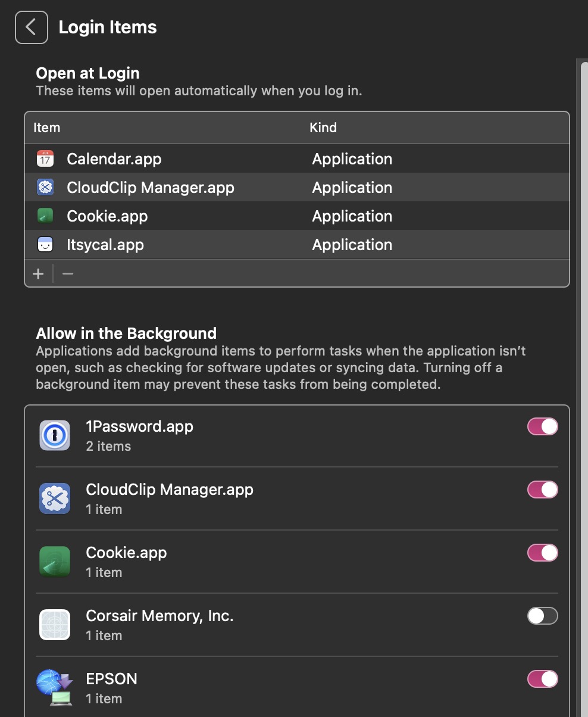This screenshot has height=717, width=588.
Task: Click Cookie.app icon in Open at Login table
Action: pos(45,216)
